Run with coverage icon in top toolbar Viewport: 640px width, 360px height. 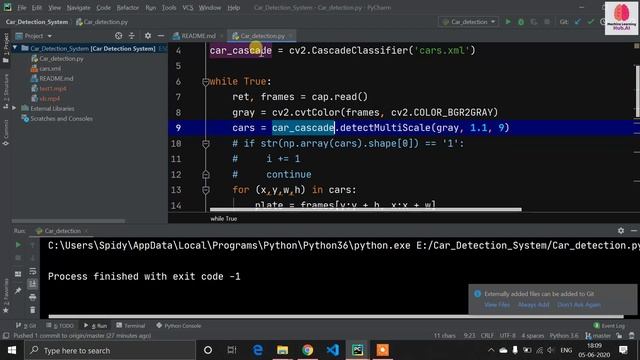point(534,22)
